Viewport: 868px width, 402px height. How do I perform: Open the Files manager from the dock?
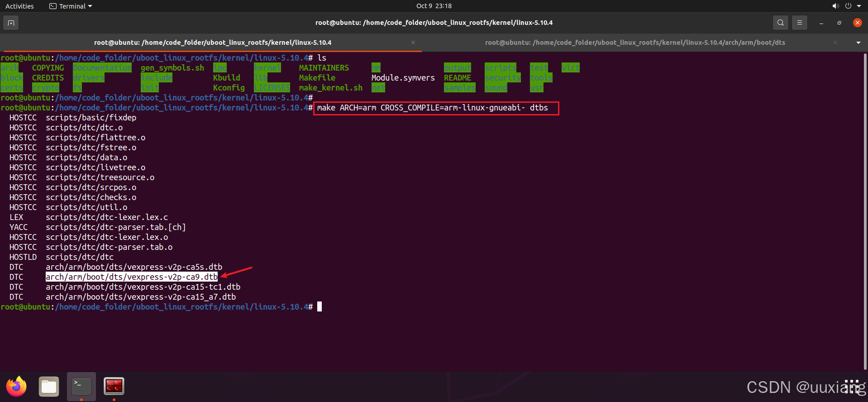point(49,387)
